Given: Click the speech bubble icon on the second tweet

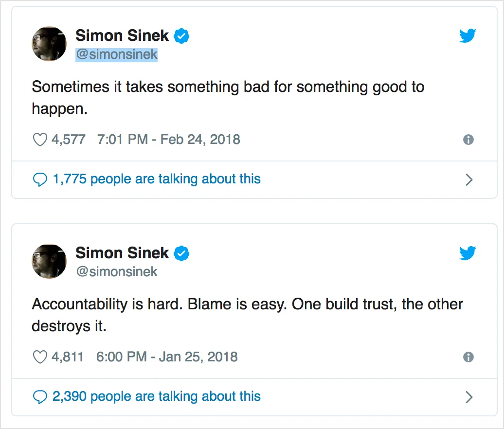Looking at the screenshot, I should tap(40, 397).
